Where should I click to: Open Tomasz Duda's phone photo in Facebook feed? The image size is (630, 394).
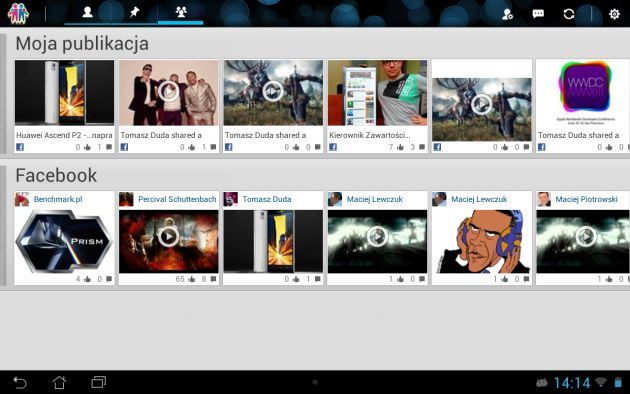273,241
